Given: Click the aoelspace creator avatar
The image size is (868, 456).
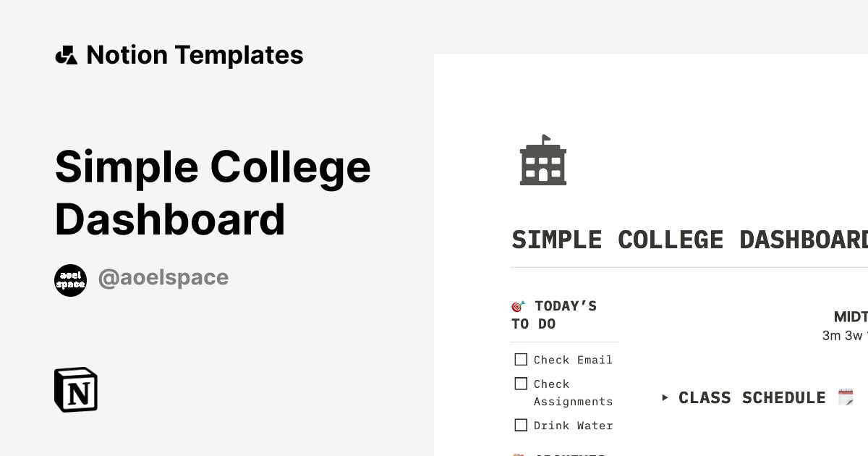Looking at the screenshot, I should (x=70, y=280).
